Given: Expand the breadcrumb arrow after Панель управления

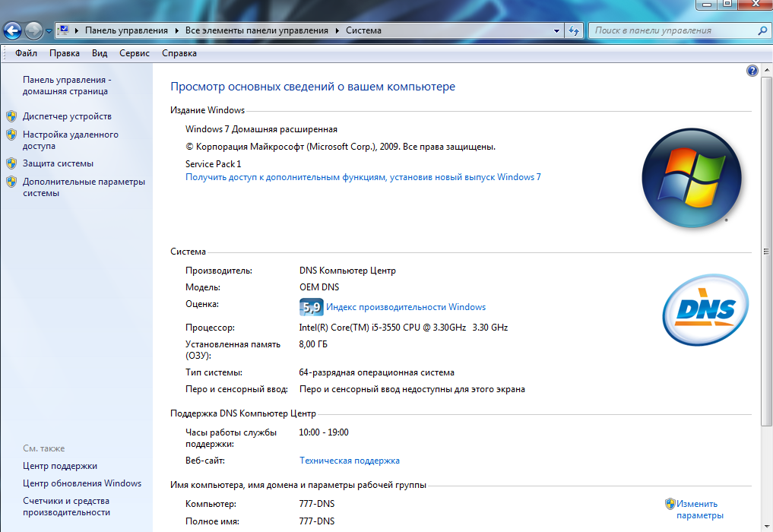Looking at the screenshot, I should click(x=176, y=30).
